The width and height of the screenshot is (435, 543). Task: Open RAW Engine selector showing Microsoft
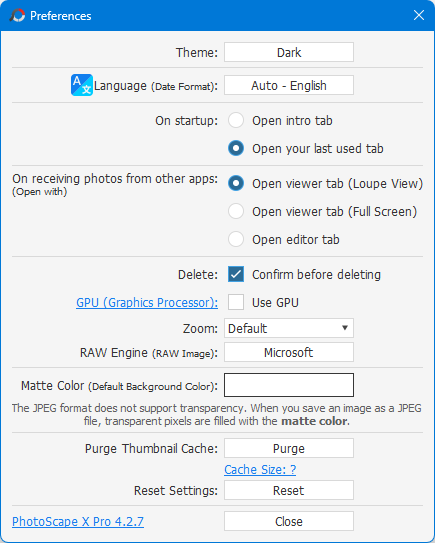coord(289,352)
